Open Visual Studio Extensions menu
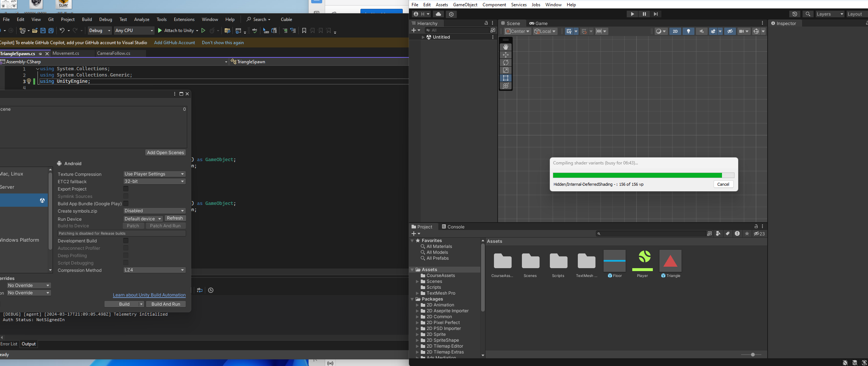This screenshot has height=366, width=868. coord(184,19)
